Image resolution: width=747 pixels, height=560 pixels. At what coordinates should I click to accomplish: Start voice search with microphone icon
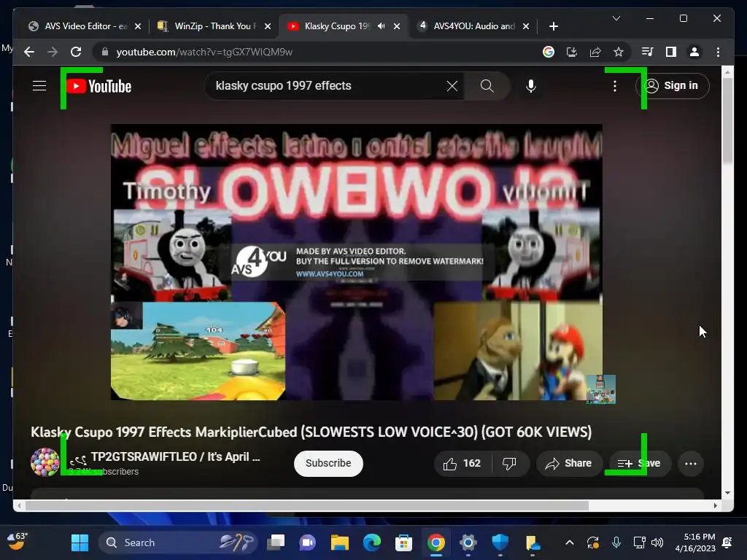[x=531, y=86]
